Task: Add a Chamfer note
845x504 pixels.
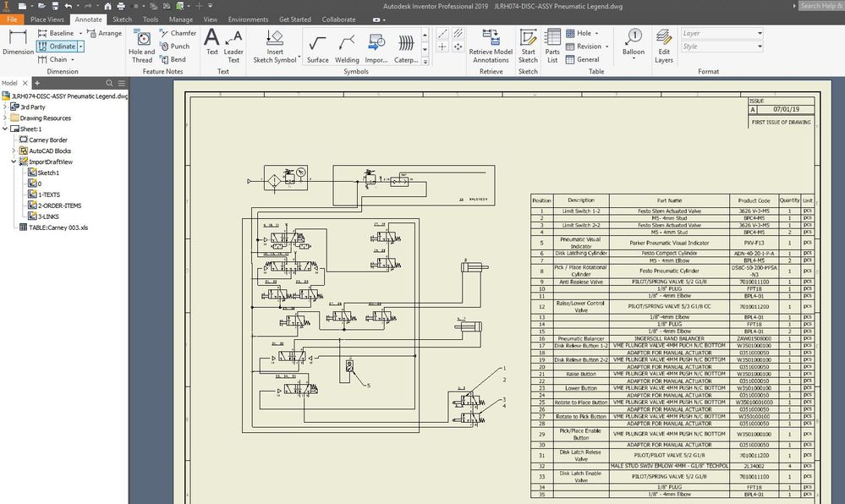Action: (178, 33)
